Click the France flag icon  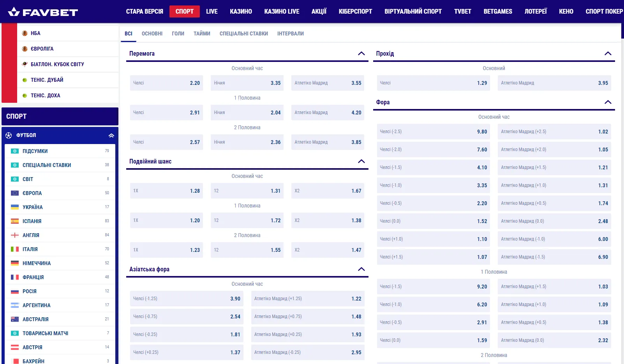15,277
